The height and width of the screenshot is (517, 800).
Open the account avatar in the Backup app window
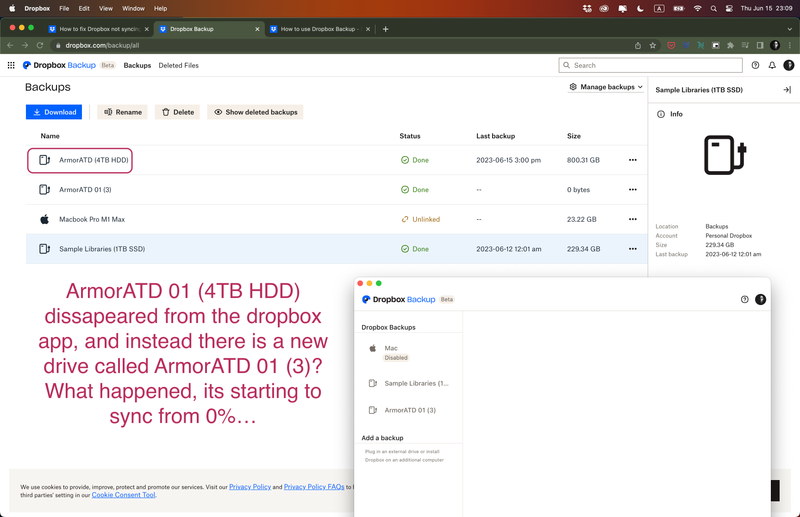(760, 299)
